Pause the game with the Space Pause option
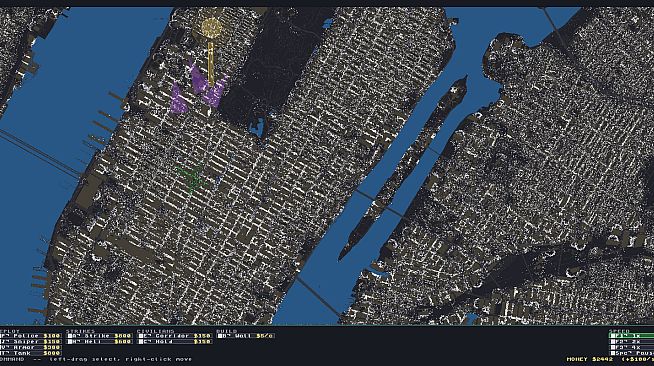The image size is (654, 366). coord(631,353)
